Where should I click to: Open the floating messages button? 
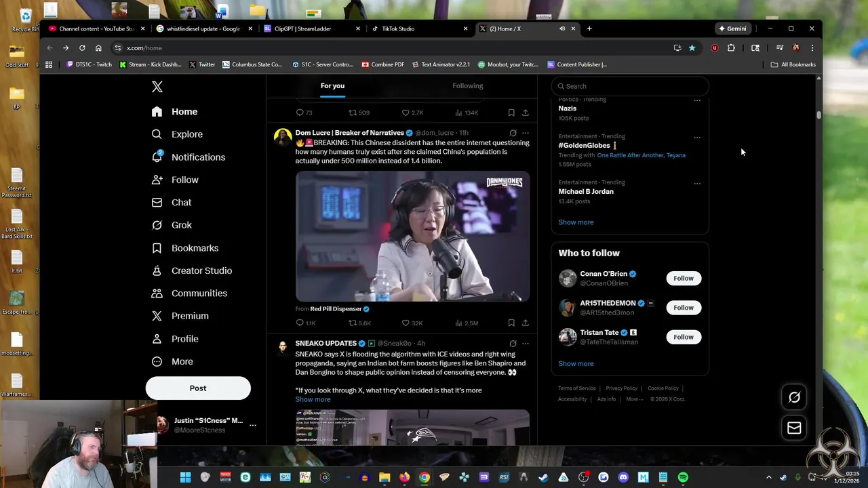794,428
